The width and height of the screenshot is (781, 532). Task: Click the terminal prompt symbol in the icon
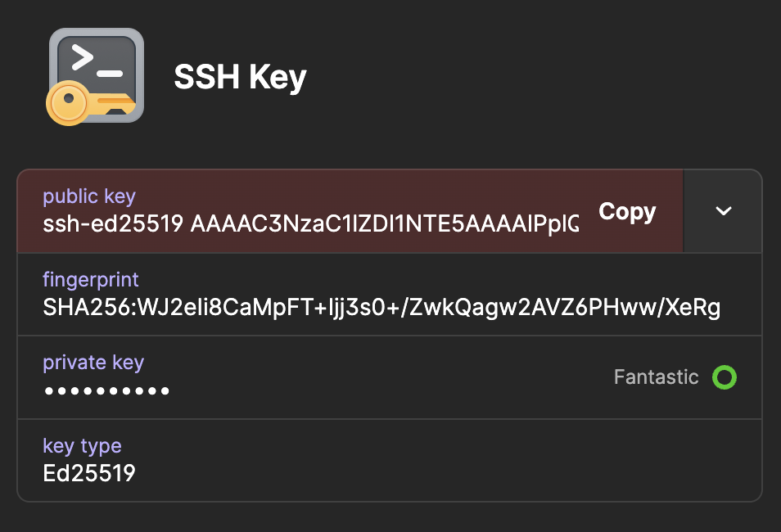point(82,56)
